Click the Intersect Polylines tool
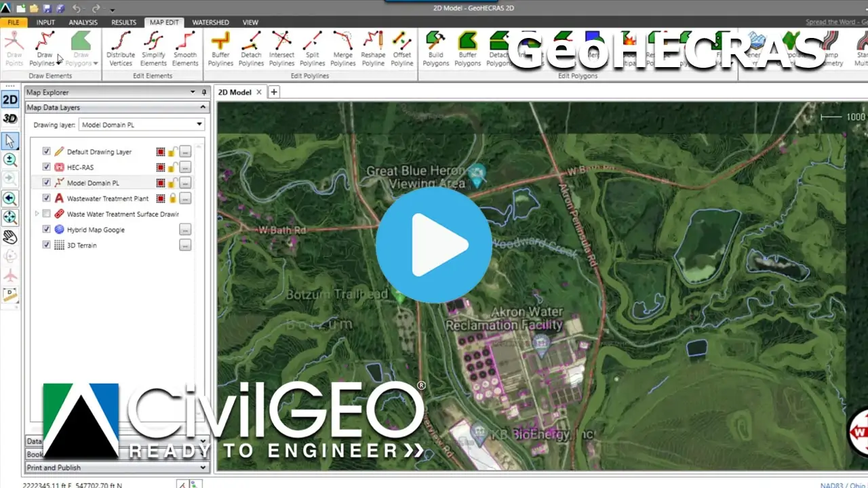This screenshot has height=488, width=868. [x=281, y=47]
